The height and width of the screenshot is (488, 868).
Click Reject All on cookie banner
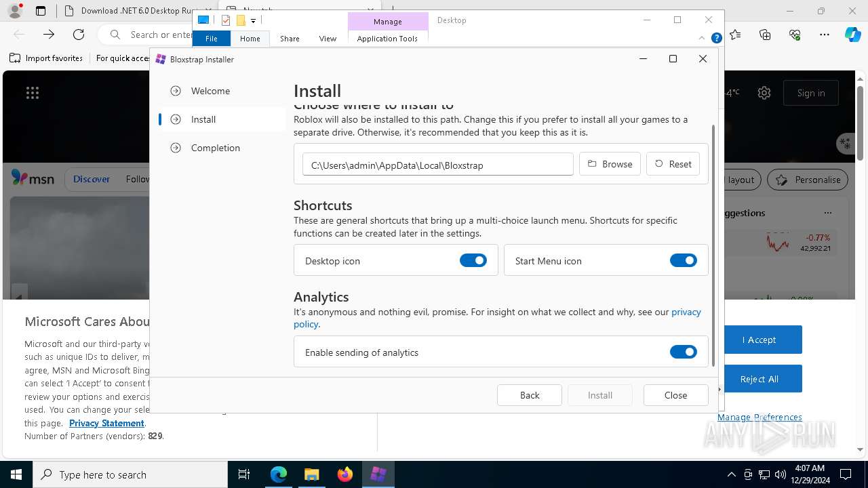759,379
